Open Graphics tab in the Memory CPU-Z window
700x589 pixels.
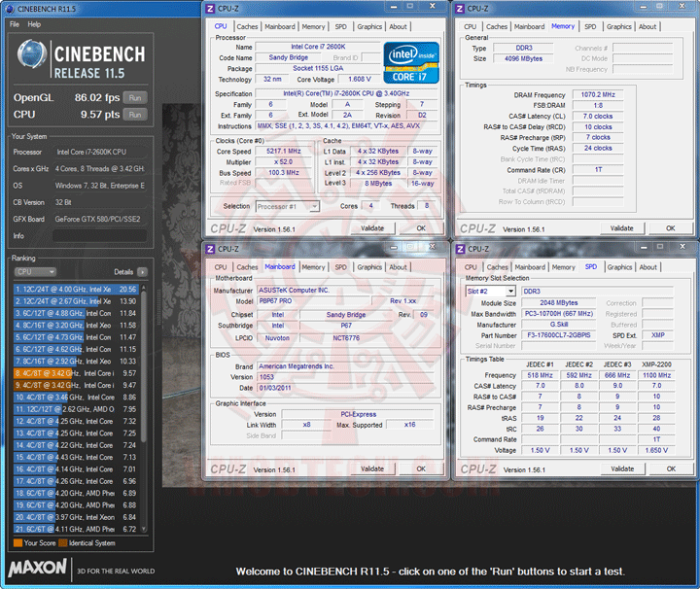point(619,27)
